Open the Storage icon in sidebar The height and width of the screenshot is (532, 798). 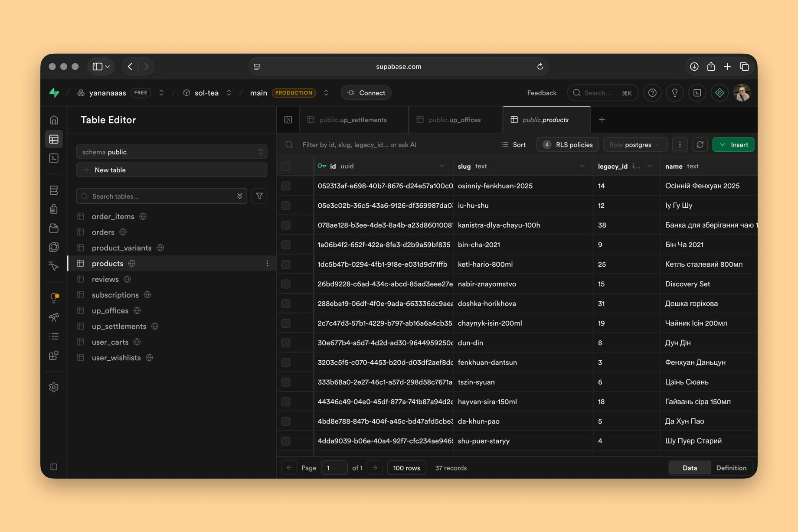[x=54, y=228]
